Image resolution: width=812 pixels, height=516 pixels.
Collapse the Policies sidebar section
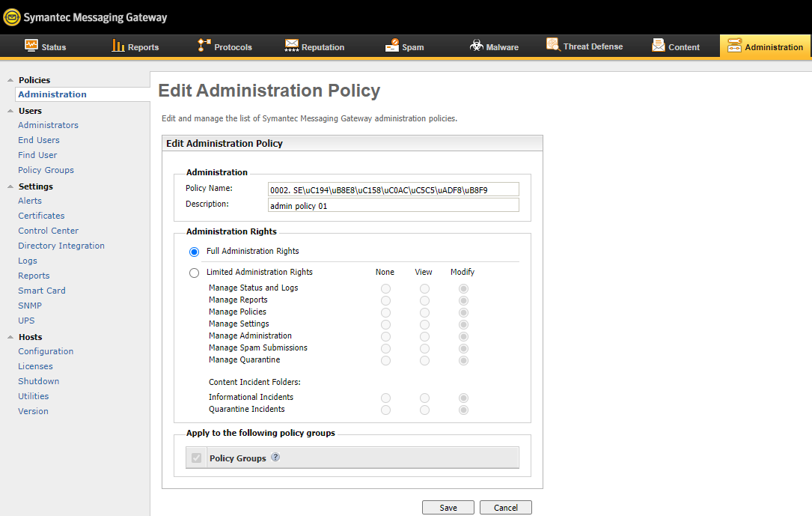point(10,80)
